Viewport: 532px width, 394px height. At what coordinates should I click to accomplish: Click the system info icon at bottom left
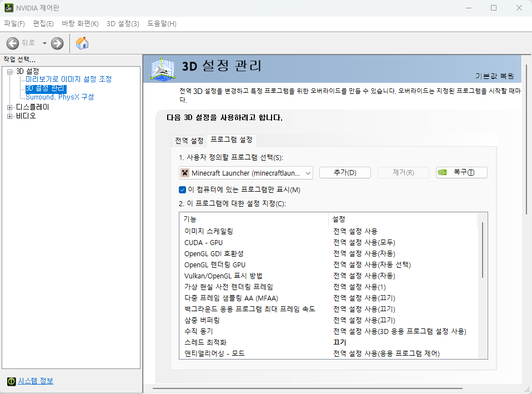pyautogui.click(x=11, y=381)
